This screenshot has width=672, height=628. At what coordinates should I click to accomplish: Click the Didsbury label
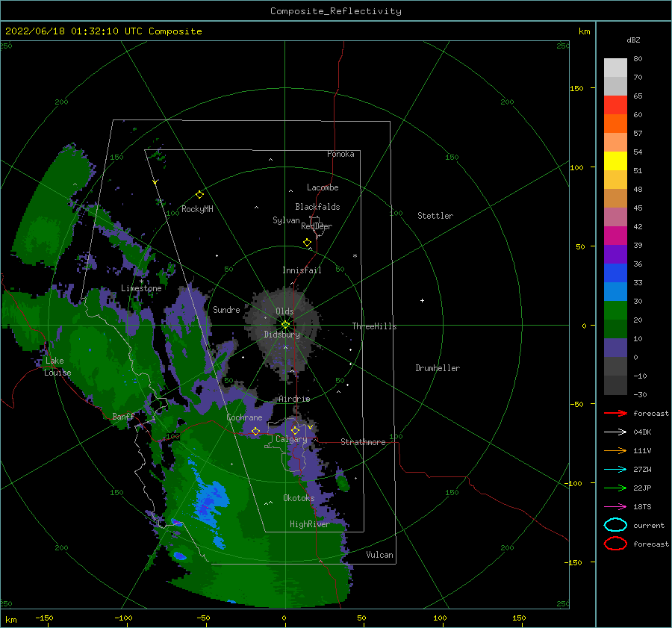tap(282, 335)
